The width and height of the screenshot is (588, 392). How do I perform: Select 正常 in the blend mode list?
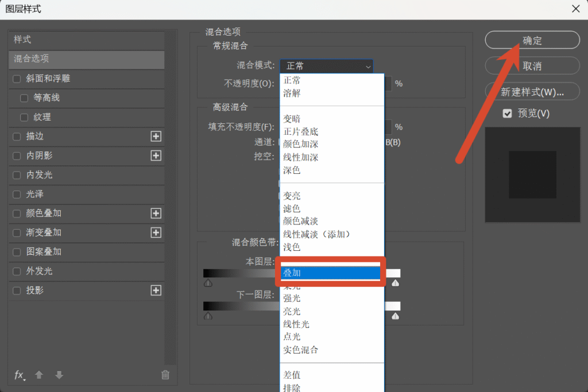click(x=332, y=80)
